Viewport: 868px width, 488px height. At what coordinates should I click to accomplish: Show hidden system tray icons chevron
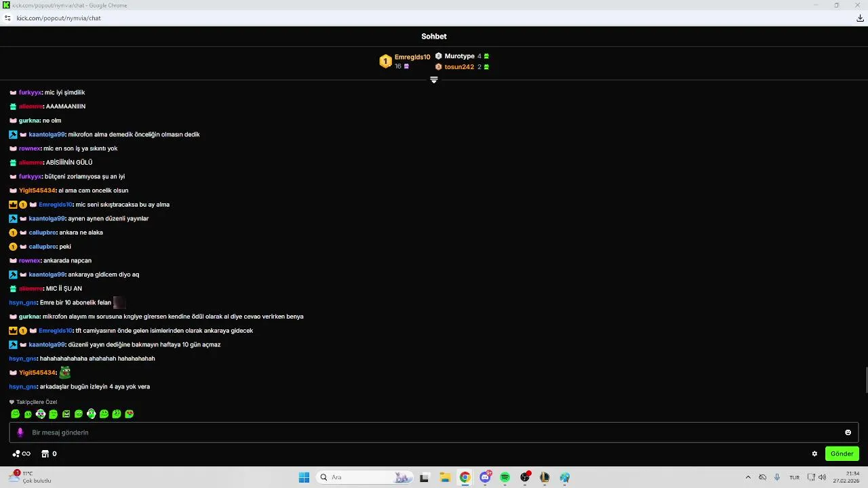(748, 477)
